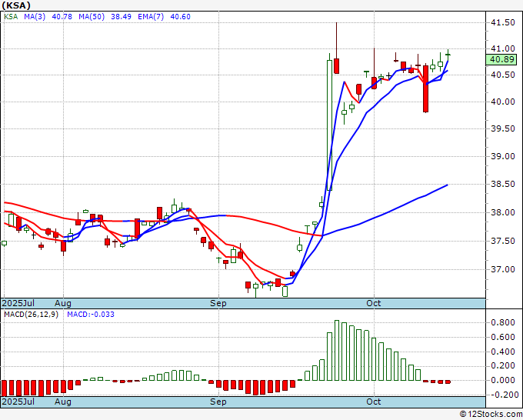Click Aug on the price chart date axis
The image size is (523, 420).
point(63,303)
